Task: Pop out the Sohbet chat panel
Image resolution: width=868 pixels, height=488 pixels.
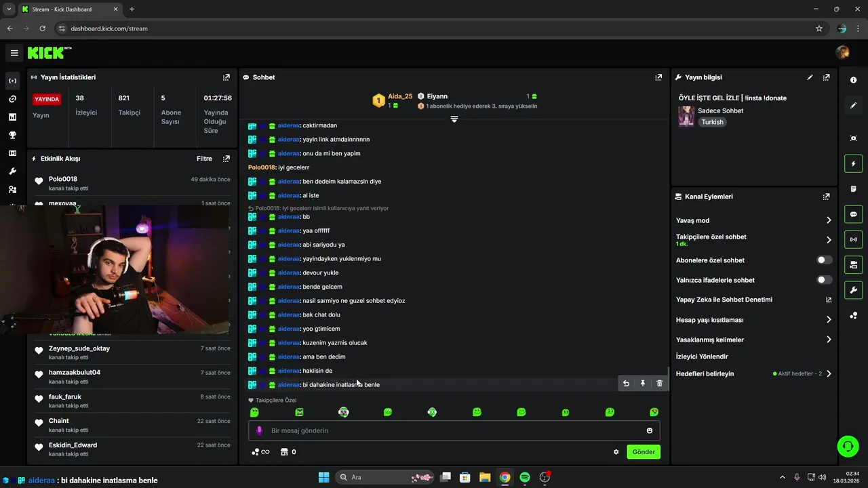Action: click(x=658, y=77)
